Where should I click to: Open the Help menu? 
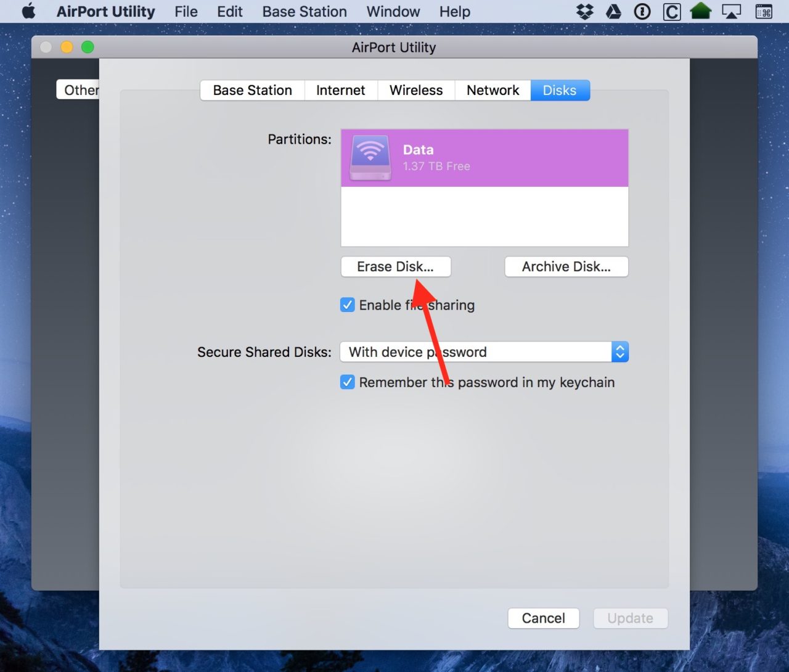tap(454, 11)
